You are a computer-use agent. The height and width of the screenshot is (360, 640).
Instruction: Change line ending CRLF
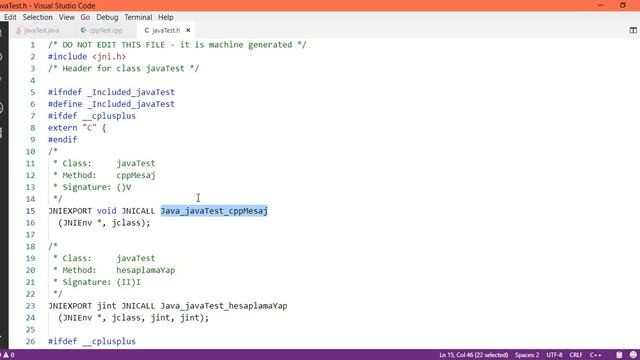coord(576,355)
